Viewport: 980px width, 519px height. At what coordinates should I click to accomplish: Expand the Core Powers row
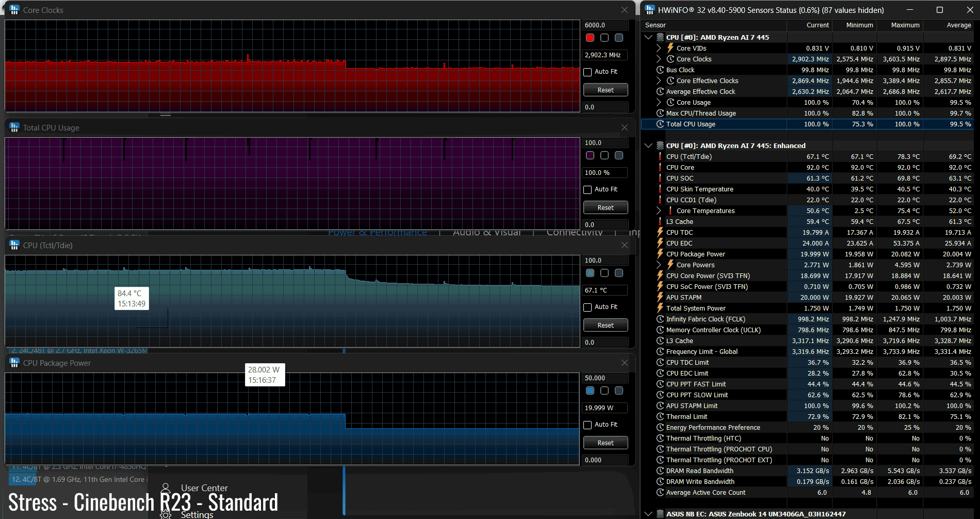point(659,265)
